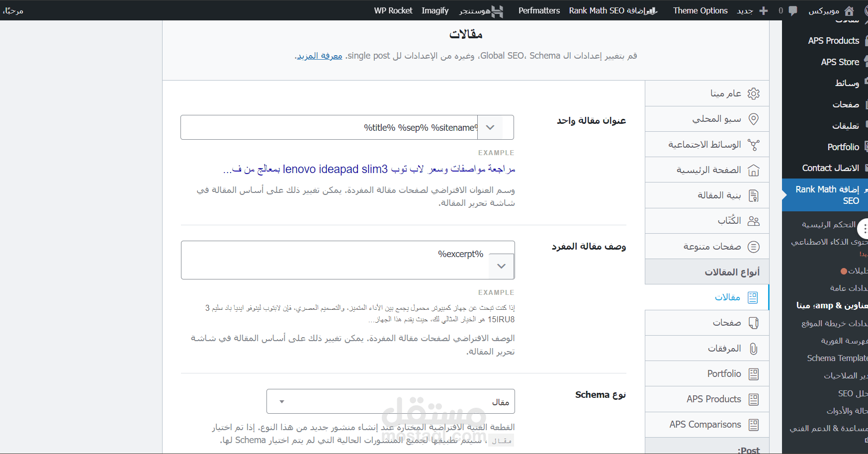The height and width of the screenshot is (454, 868).
Task: Select the APS Products settings tab
Action: pyautogui.click(x=707, y=399)
